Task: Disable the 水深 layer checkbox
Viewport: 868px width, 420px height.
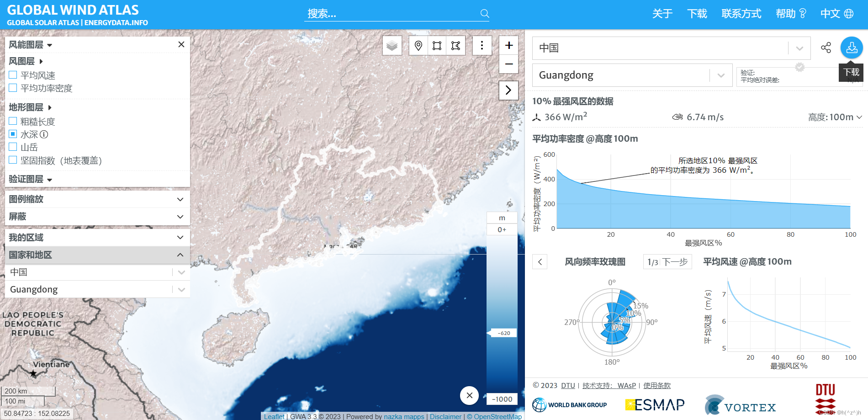Action: 12,133
